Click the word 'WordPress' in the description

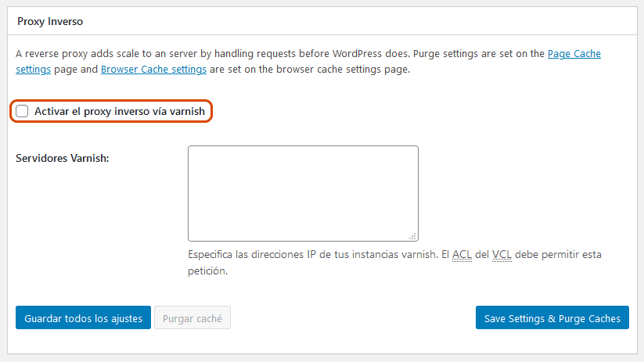point(360,54)
